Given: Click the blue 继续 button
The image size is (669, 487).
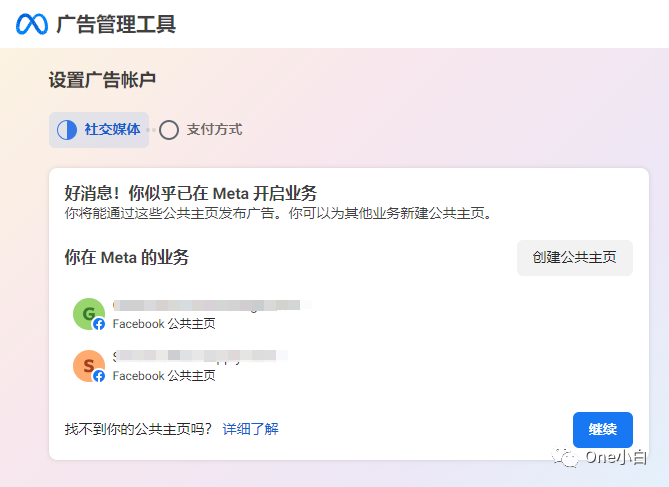Looking at the screenshot, I should (602, 429).
